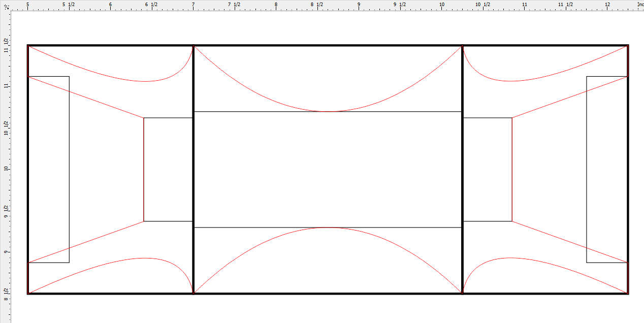Click the 10 mark on the vertical ruler

(6, 169)
